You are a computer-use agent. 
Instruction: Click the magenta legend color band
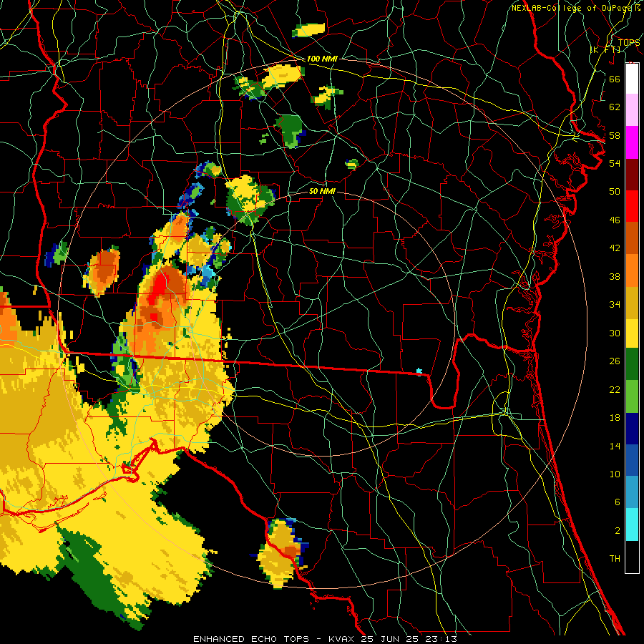click(632, 142)
